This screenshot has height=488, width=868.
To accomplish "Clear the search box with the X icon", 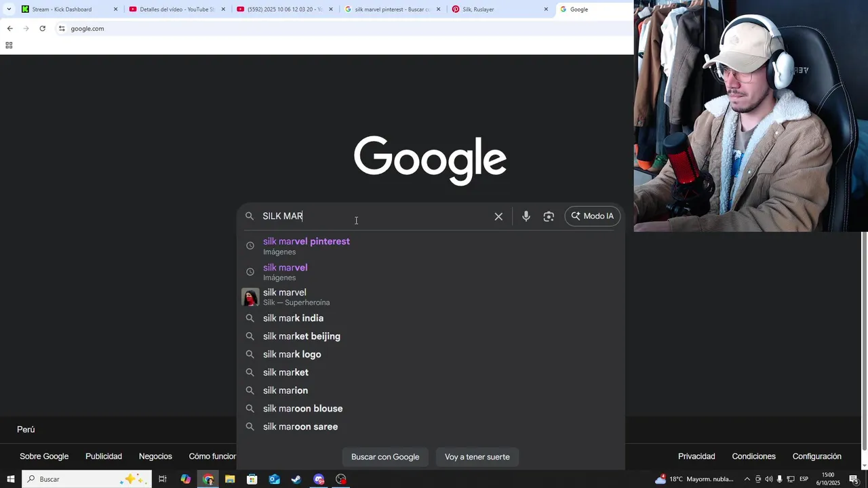I will click(x=498, y=216).
